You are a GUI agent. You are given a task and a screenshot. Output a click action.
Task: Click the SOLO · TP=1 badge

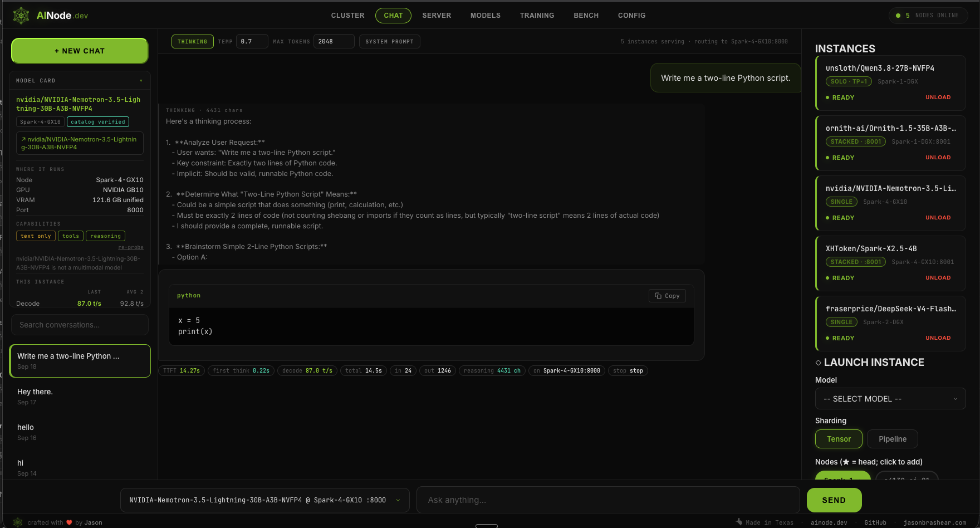(x=849, y=82)
